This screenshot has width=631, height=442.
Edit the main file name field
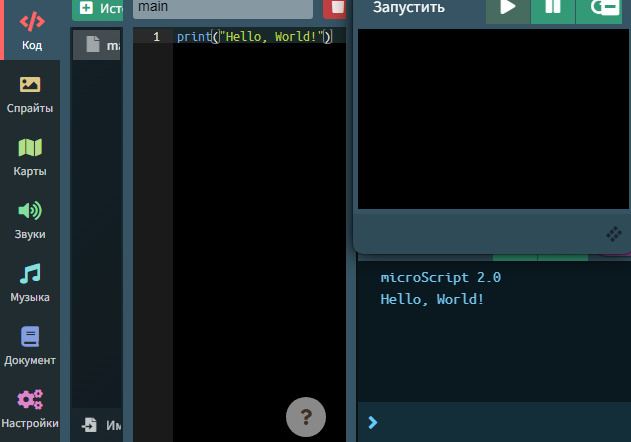coord(223,8)
